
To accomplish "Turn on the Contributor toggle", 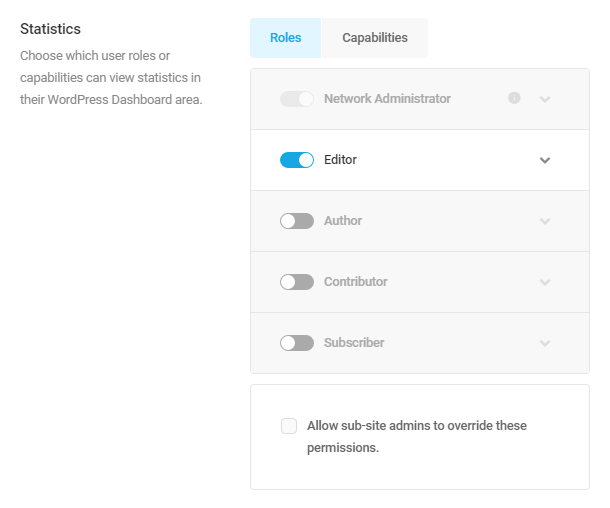I will click(x=297, y=282).
